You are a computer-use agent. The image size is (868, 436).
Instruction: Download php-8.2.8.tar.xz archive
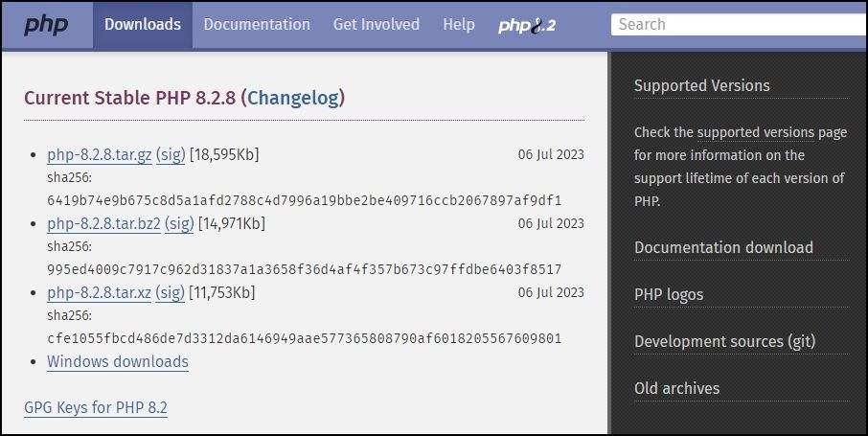tap(99, 292)
